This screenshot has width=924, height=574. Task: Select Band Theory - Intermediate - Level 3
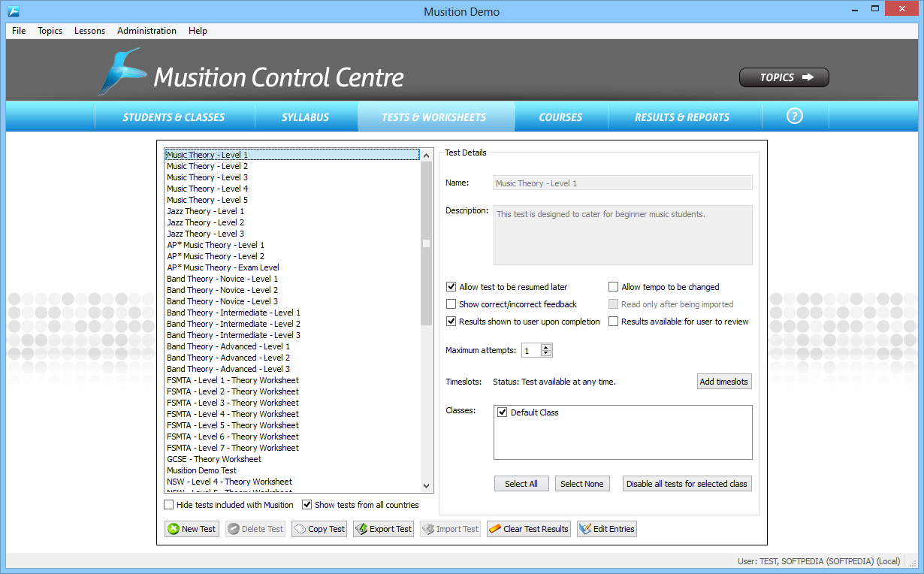(292, 335)
